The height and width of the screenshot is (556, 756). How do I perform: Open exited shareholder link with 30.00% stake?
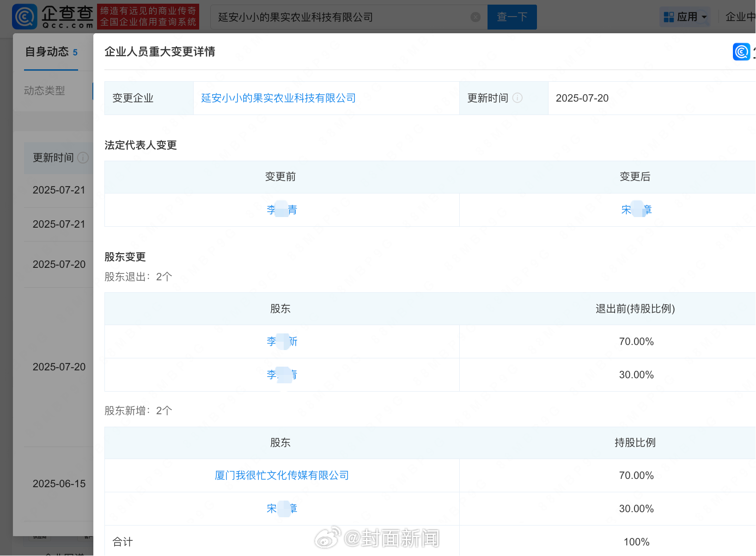282,375
